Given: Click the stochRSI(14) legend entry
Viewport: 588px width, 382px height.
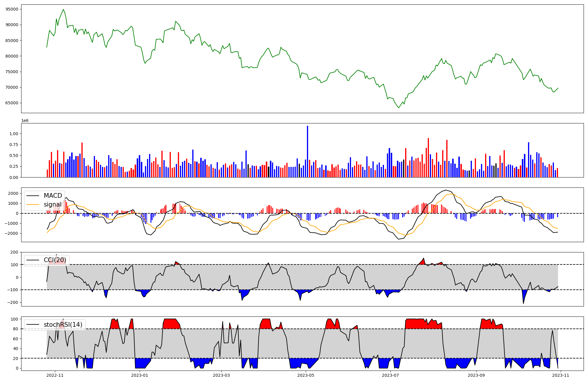Looking at the screenshot, I should [x=63, y=325].
